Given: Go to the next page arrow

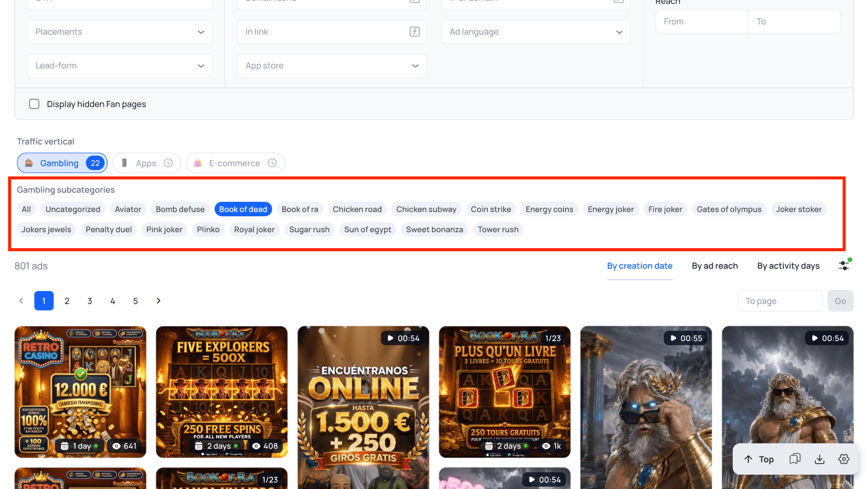Looking at the screenshot, I should [159, 301].
